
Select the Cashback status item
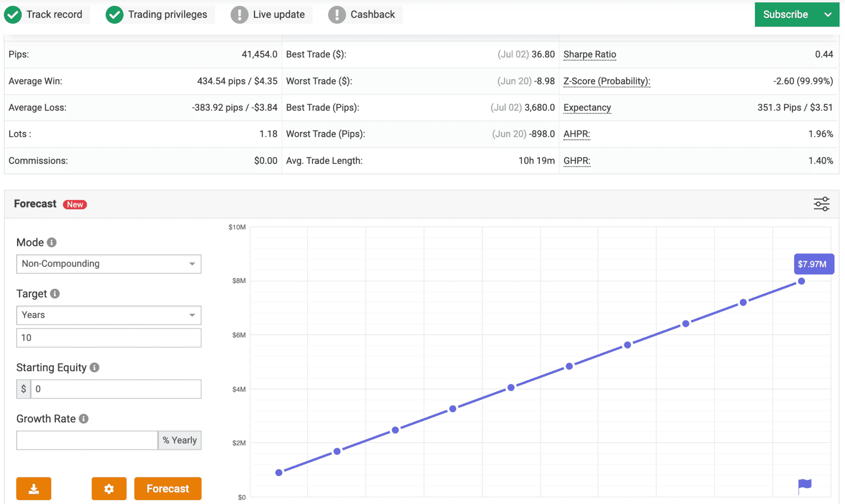372,15
